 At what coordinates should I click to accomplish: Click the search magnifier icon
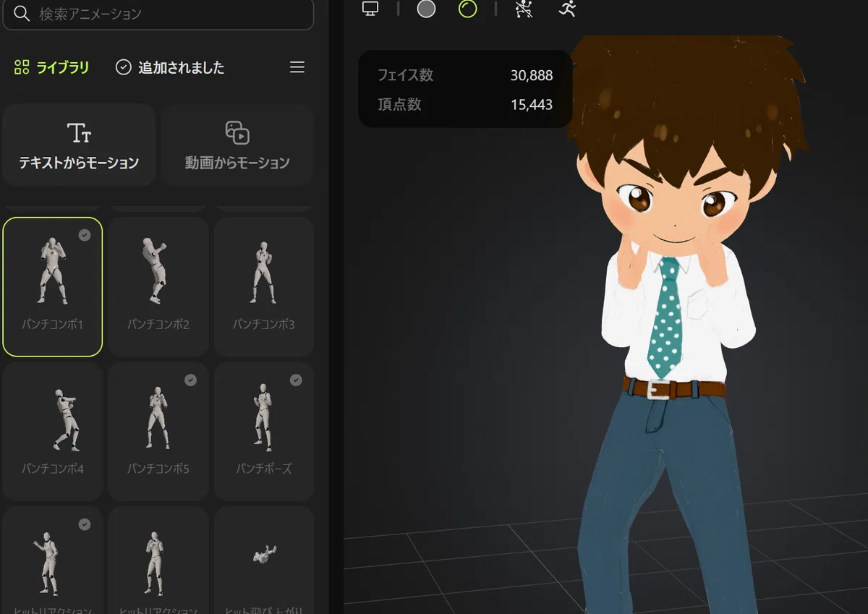[x=22, y=13]
